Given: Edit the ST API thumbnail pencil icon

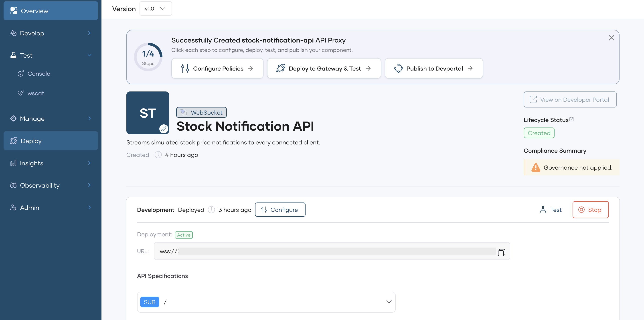Looking at the screenshot, I should (164, 129).
